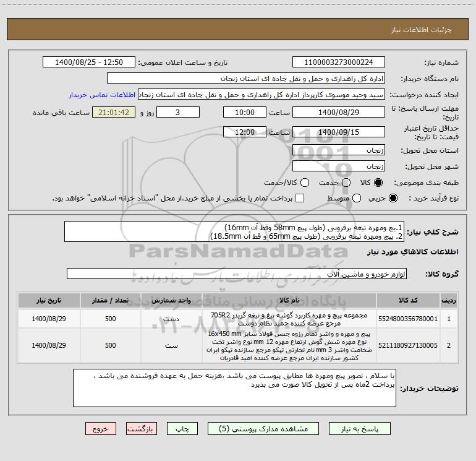Viewport: 476px width, 461px height.
Task: Click the announcement date field 1400/08/25 - 12:50
Action: (x=89, y=62)
